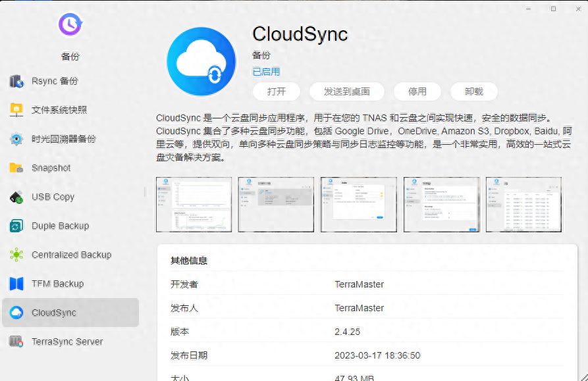Open the Snapshot sidebar entry

[70, 168]
